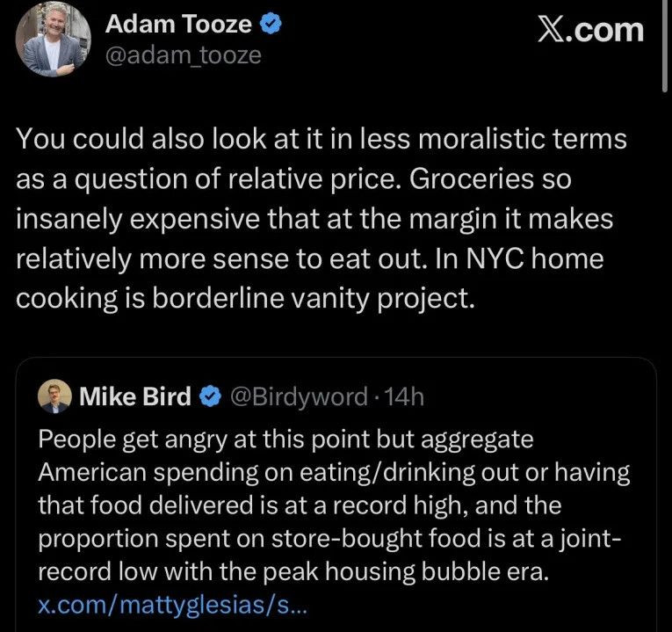Open the @adam_tooze handle
Viewport: 672px width, 632px height.
point(183,55)
